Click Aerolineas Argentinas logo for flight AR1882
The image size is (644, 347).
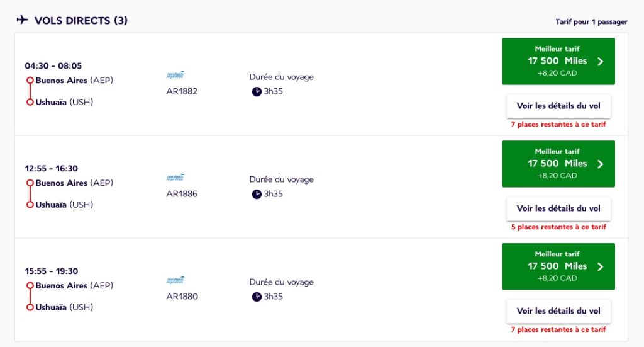coord(175,76)
